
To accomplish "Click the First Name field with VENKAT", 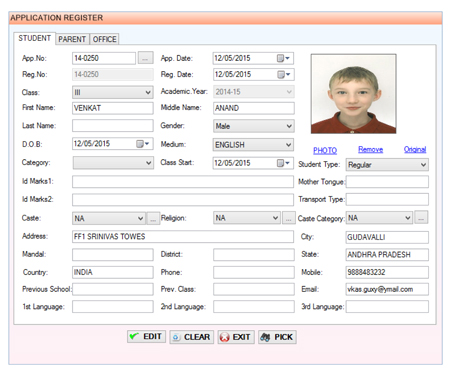I will pyautogui.click(x=113, y=108).
